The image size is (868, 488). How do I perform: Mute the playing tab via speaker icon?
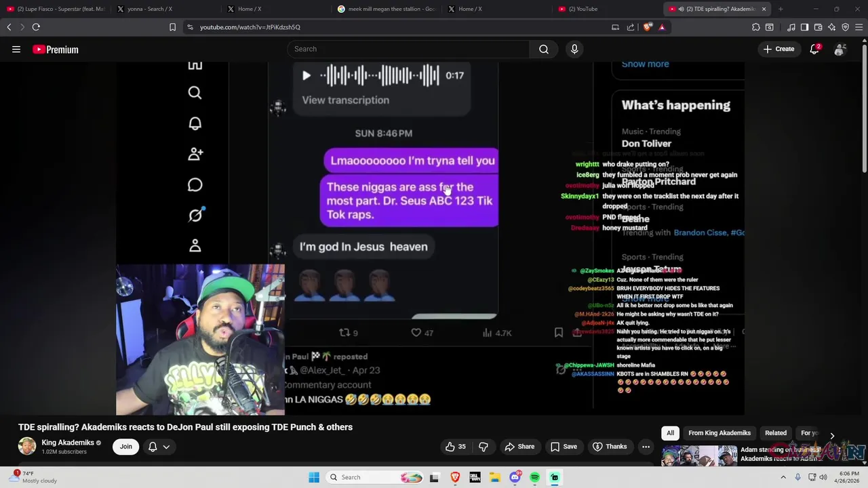tap(681, 9)
